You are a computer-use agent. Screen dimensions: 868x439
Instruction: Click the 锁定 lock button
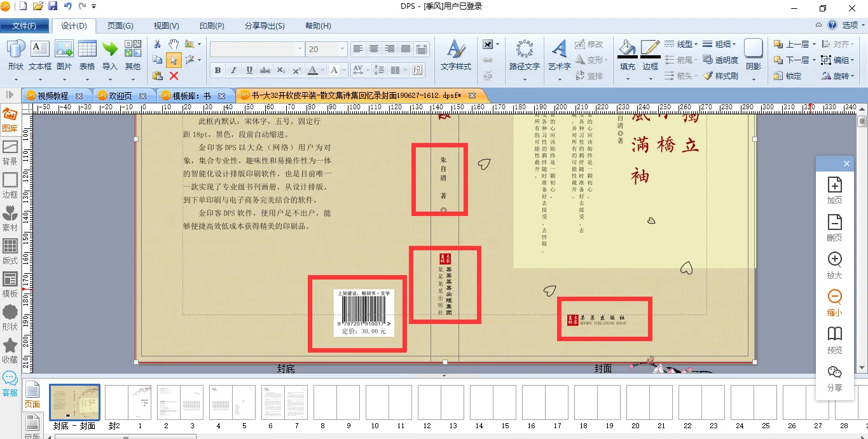[x=787, y=76]
